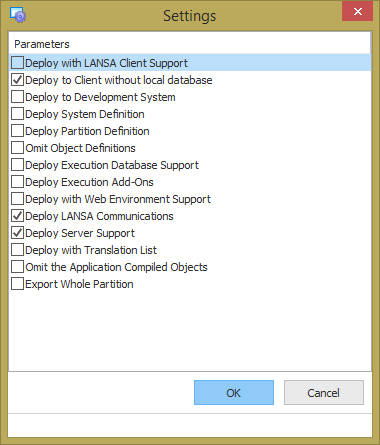Select the Export Whole Partition label text
This screenshot has height=445, width=380.
click(x=79, y=284)
